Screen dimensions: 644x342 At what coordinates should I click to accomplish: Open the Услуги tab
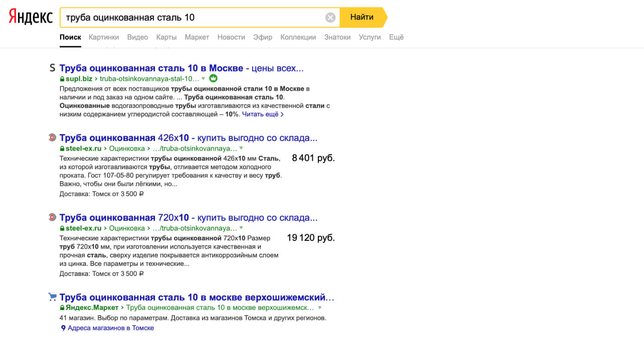(x=370, y=37)
